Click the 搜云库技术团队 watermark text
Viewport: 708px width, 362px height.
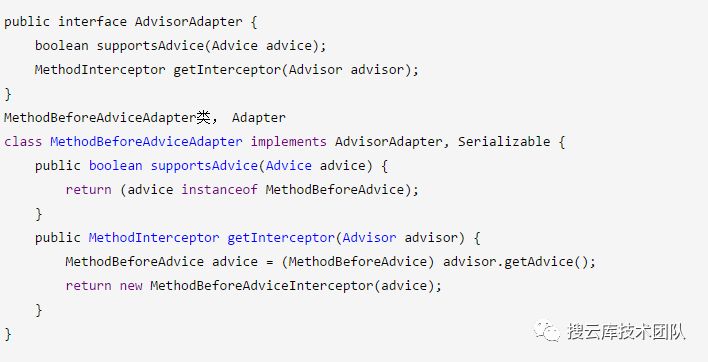626,332
